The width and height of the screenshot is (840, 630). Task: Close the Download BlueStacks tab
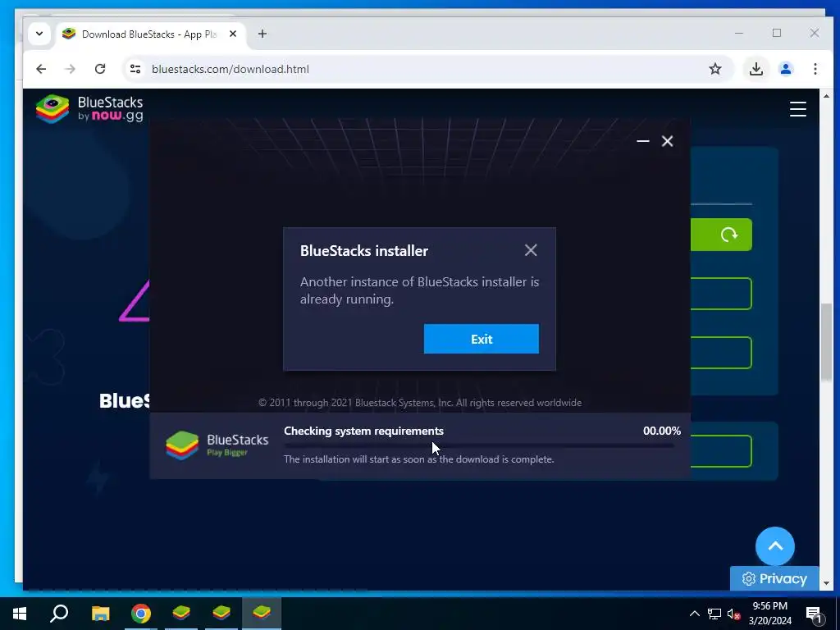[x=232, y=34]
